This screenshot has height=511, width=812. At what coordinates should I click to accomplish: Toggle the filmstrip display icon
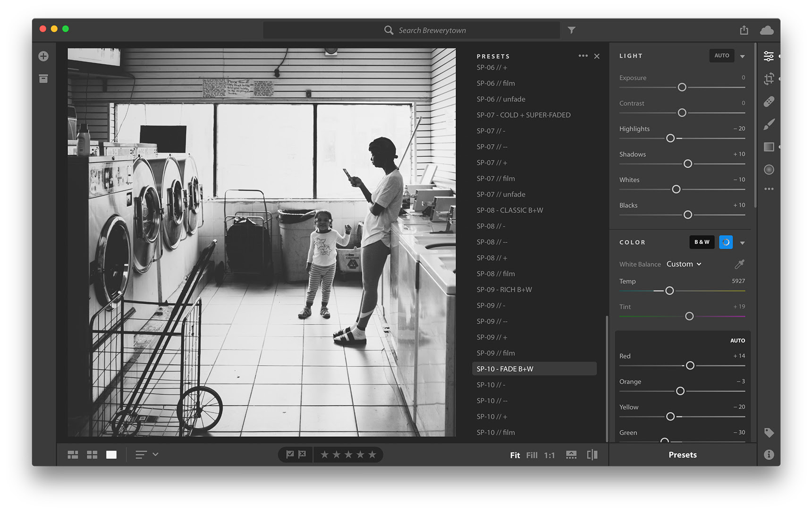coord(571,455)
